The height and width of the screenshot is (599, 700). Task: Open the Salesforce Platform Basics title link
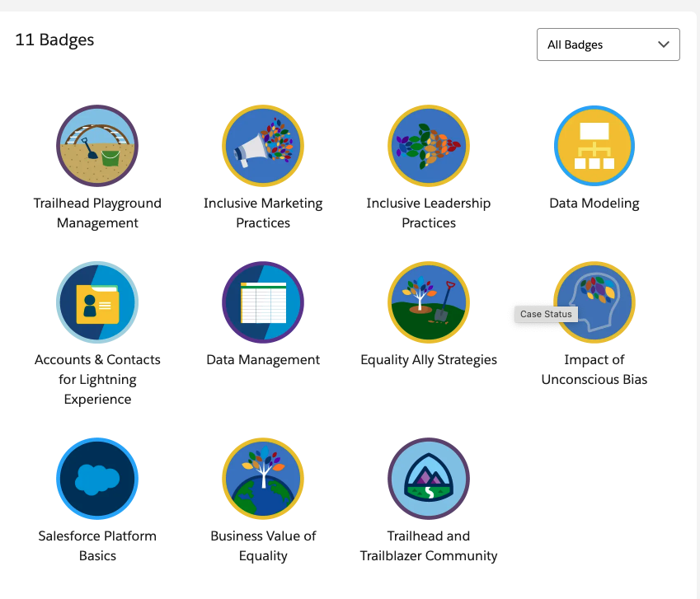coord(97,545)
